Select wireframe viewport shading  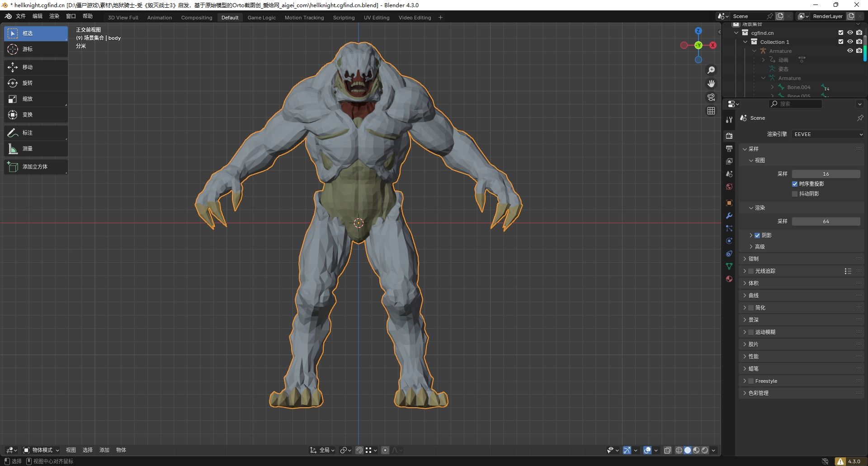click(679, 450)
